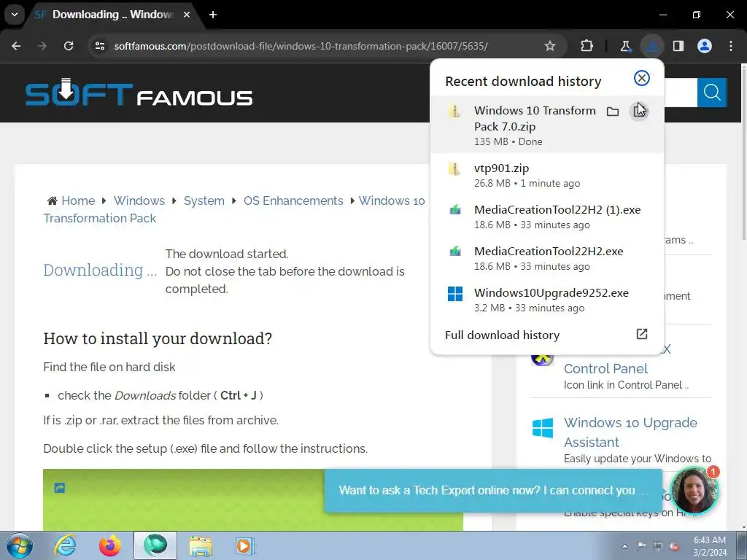Open the Windows Start menu
This screenshot has width=747, height=560.
[x=20, y=545]
